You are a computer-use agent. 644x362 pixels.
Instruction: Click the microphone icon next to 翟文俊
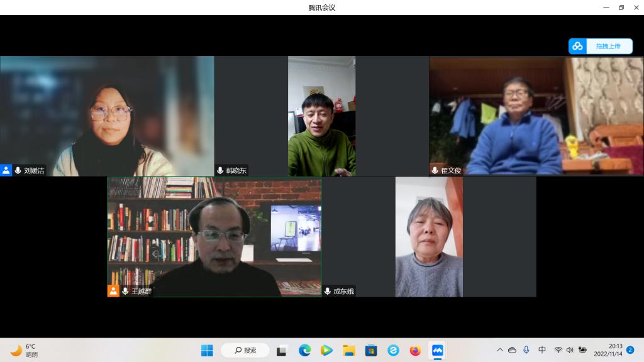[x=435, y=170]
